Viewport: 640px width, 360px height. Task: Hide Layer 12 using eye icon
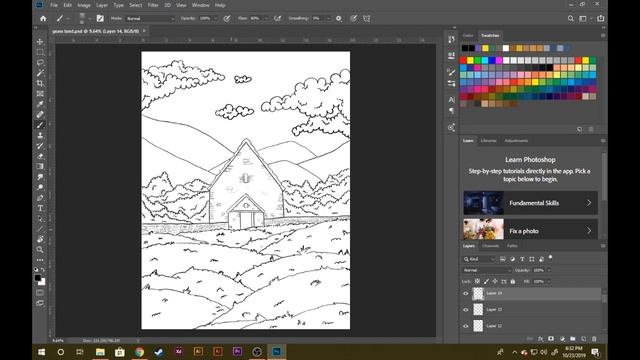tap(466, 326)
